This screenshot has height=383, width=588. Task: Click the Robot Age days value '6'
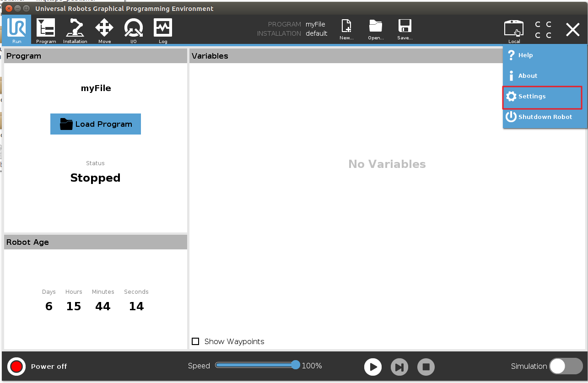tap(49, 307)
